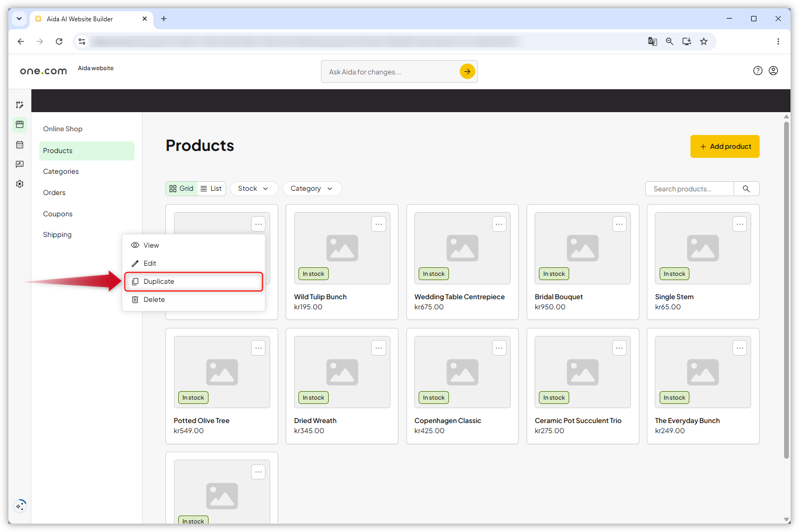Image resolution: width=799 pixels, height=532 pixels.
Task: Bookmark this page with star icon
Action: pyautogui.click(x=704, y=41)
